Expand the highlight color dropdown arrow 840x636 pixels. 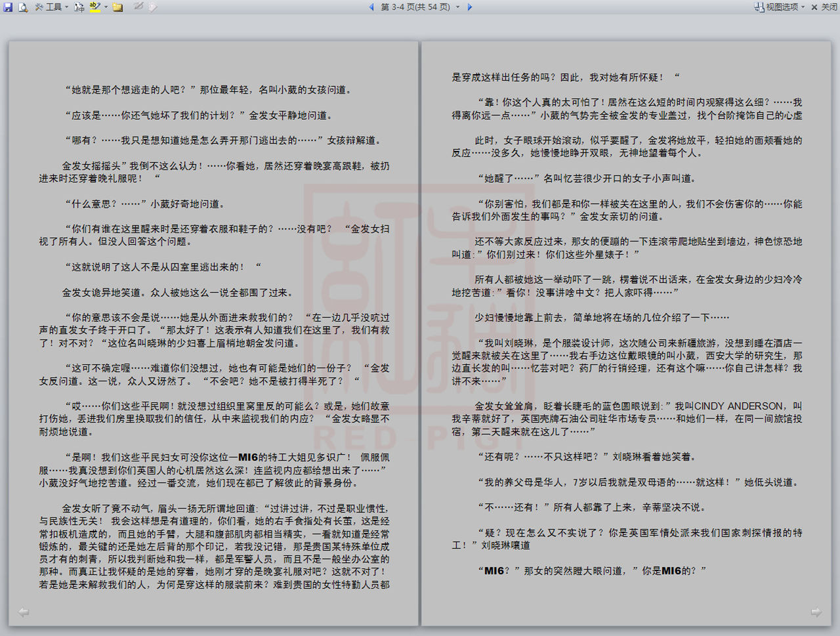106,7
